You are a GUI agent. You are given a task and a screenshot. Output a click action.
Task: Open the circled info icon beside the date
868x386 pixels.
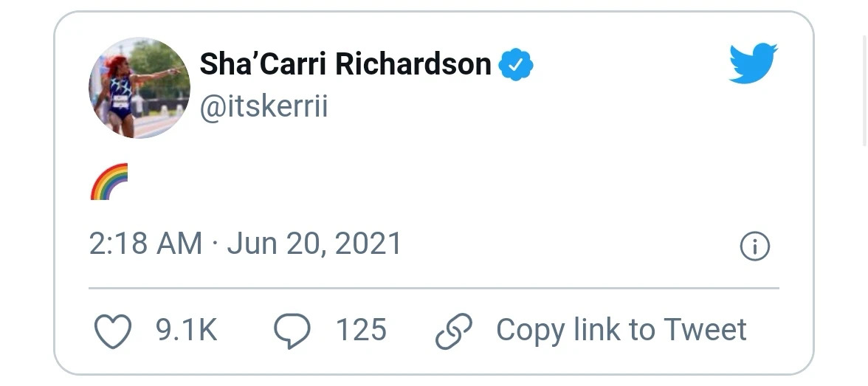[x=755, y=246]
